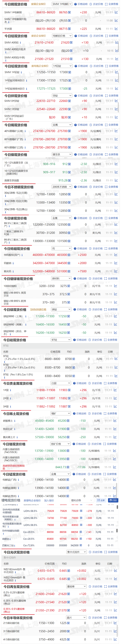Click info icon beside 40%锡精矿(云南)

(x=25, y=131)
